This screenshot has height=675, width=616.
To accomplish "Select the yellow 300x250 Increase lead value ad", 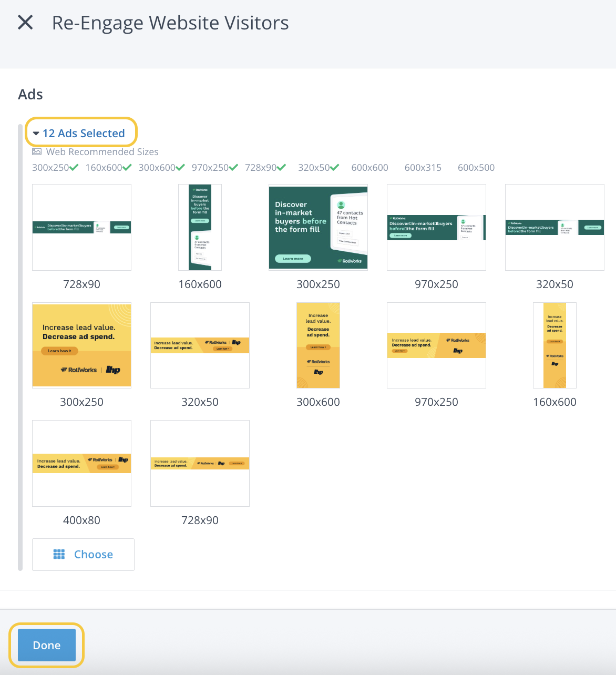I will (x=81, y=345).
